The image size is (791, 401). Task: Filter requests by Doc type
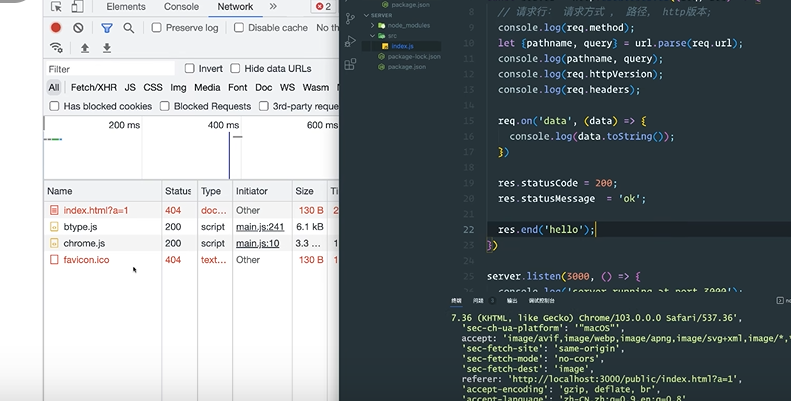[263, 87]
